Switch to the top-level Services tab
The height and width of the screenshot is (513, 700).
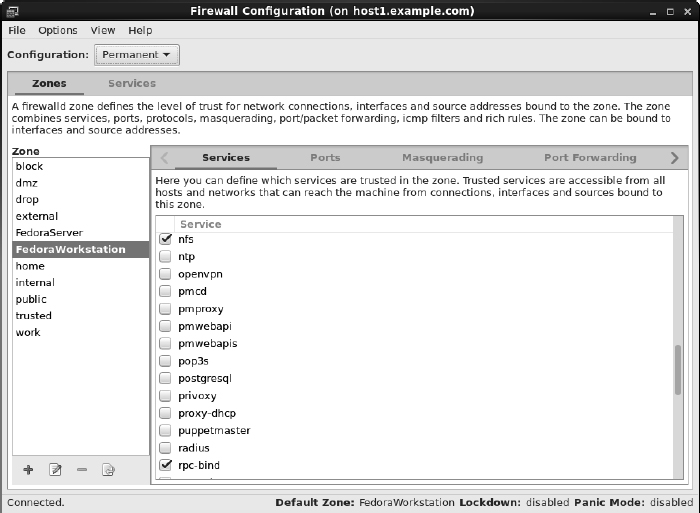click(x=132, y=83)
